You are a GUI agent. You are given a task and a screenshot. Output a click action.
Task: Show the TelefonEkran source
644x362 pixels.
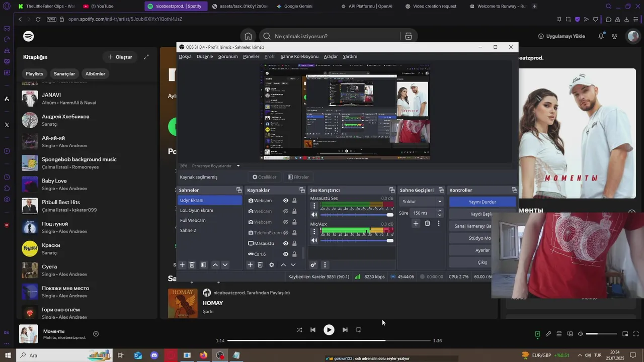click(x=285, y=233)
